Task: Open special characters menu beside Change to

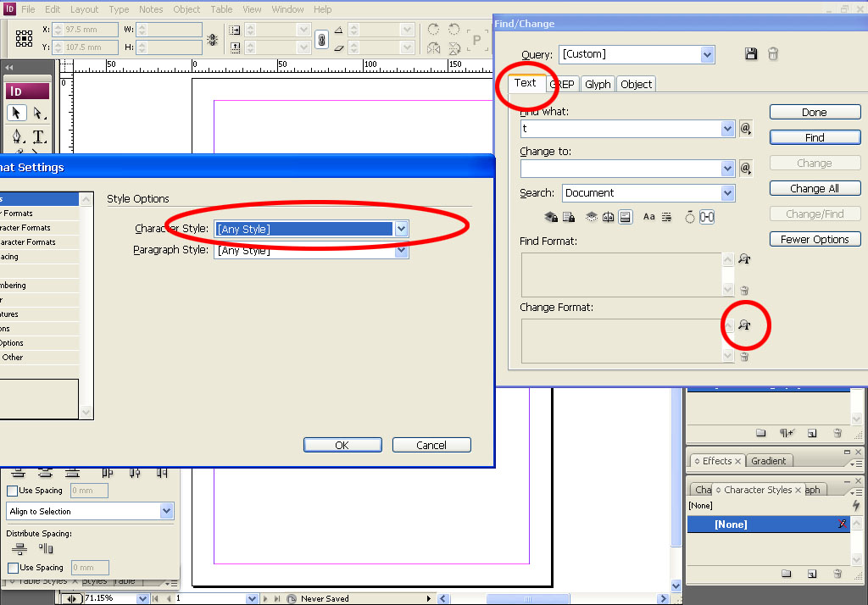Action: 746,169
